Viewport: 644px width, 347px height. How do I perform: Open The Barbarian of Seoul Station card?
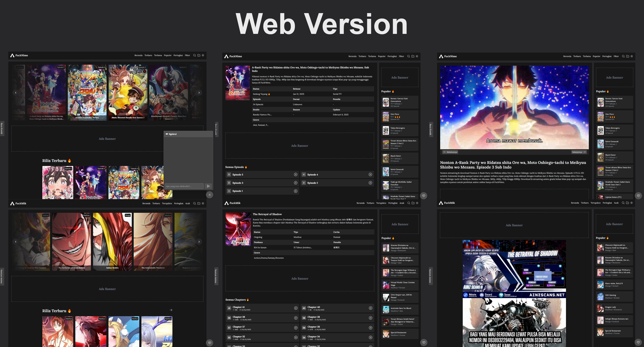pos(71,242)
